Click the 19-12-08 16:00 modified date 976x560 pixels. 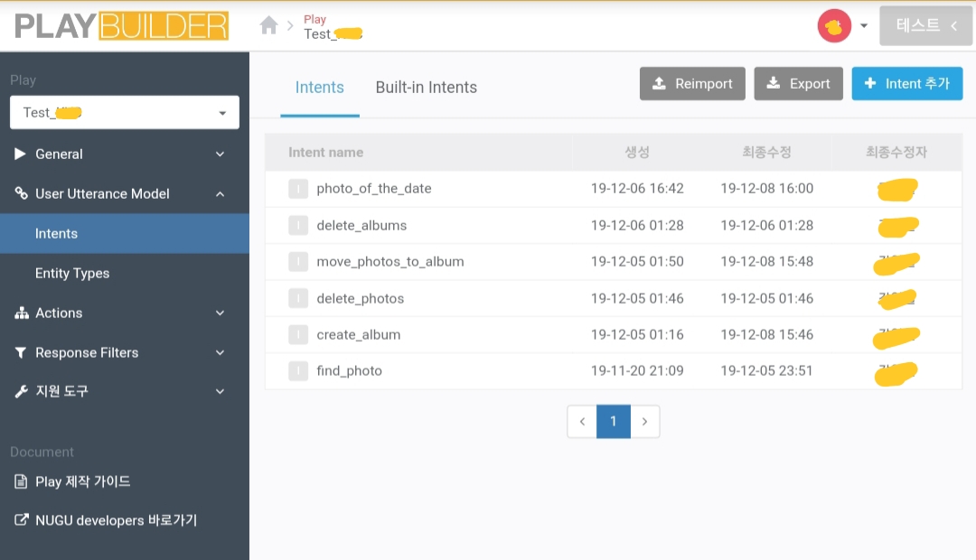point(767,189)
